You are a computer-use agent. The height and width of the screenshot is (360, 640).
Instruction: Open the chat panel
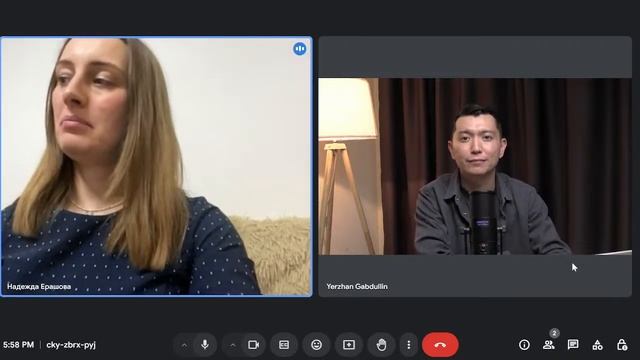(x=573, y=345)
